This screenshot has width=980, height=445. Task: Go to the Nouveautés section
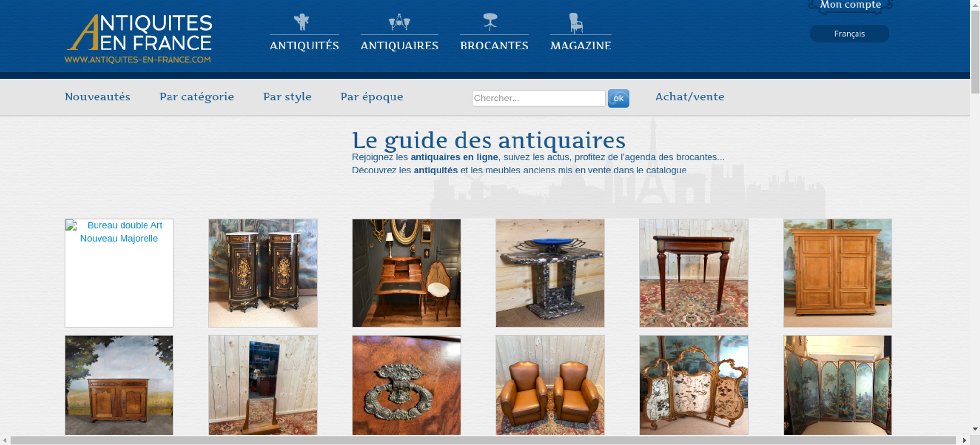coord(98,97)
